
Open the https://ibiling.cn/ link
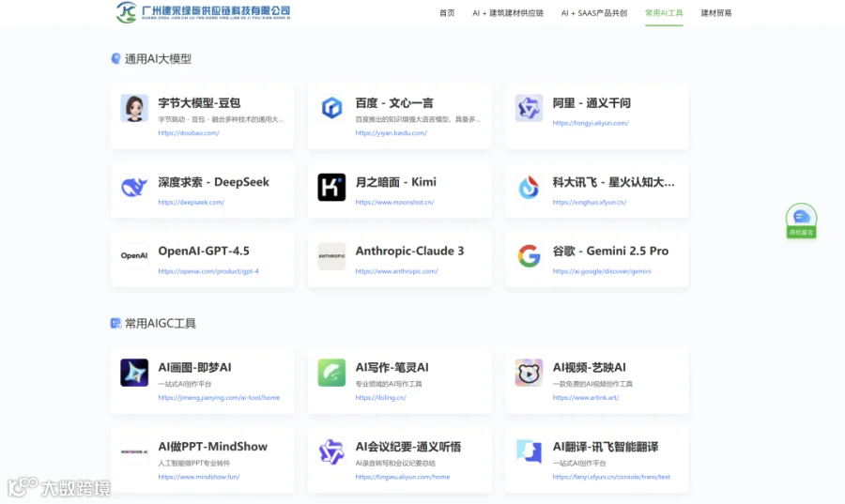(x=380, y=398)
